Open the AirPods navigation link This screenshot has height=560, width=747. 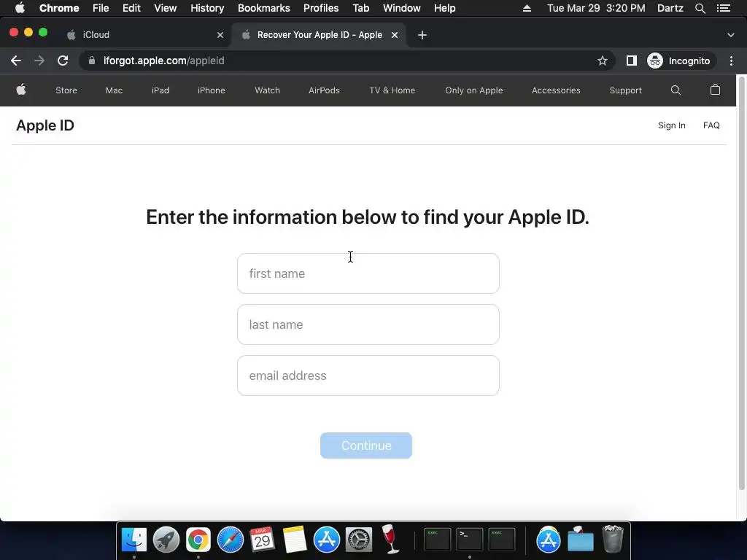pos(324,90)
